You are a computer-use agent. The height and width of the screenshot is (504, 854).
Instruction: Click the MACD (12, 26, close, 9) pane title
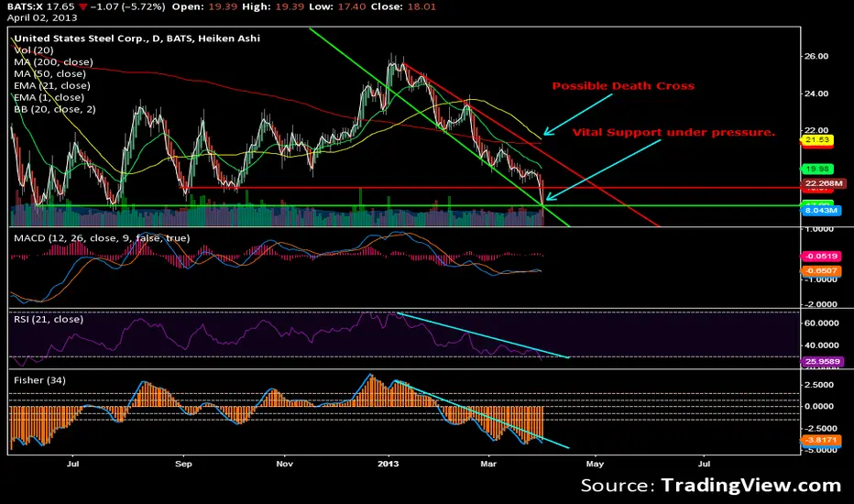pos(102,238)
